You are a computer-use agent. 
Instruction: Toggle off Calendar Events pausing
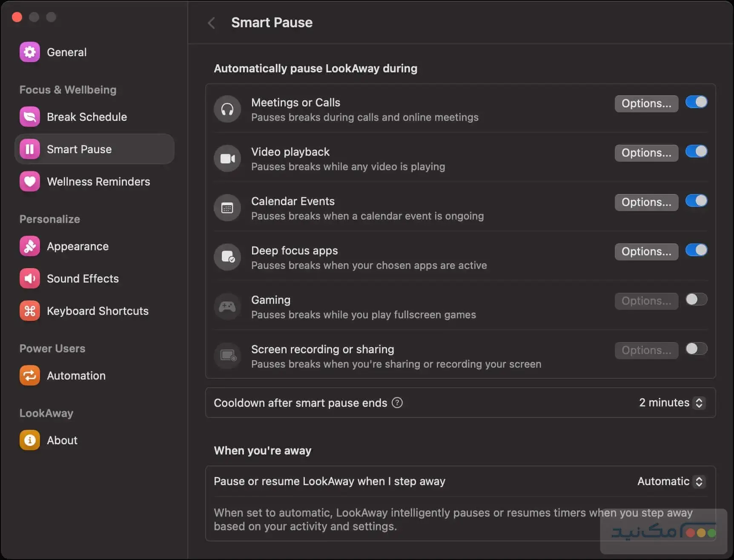696,201
